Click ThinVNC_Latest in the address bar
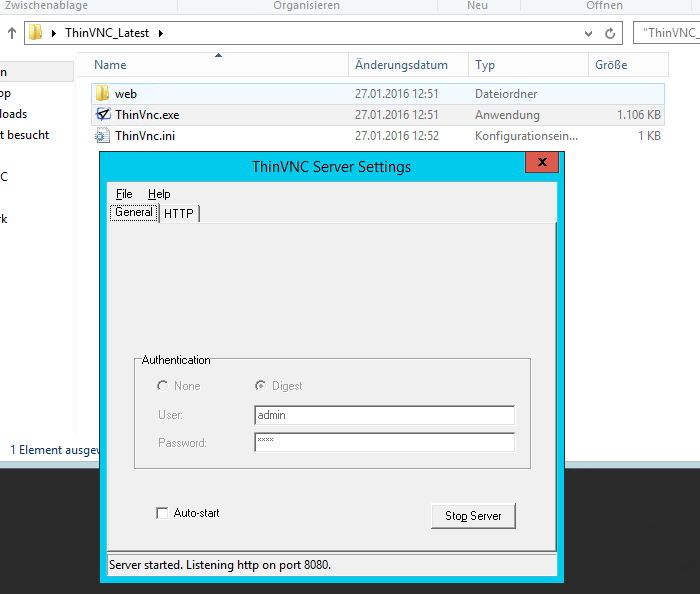 pyautogui.click(x=107, y=33)
